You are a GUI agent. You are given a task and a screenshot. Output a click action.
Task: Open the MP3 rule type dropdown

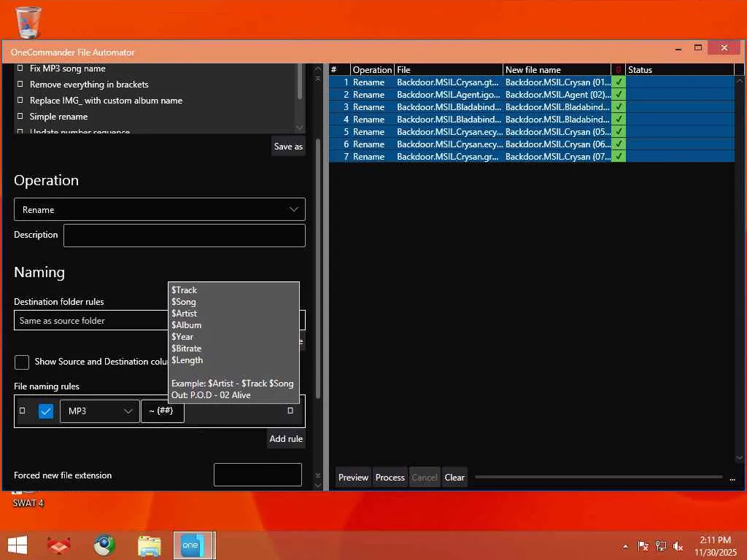coord(99,411)
